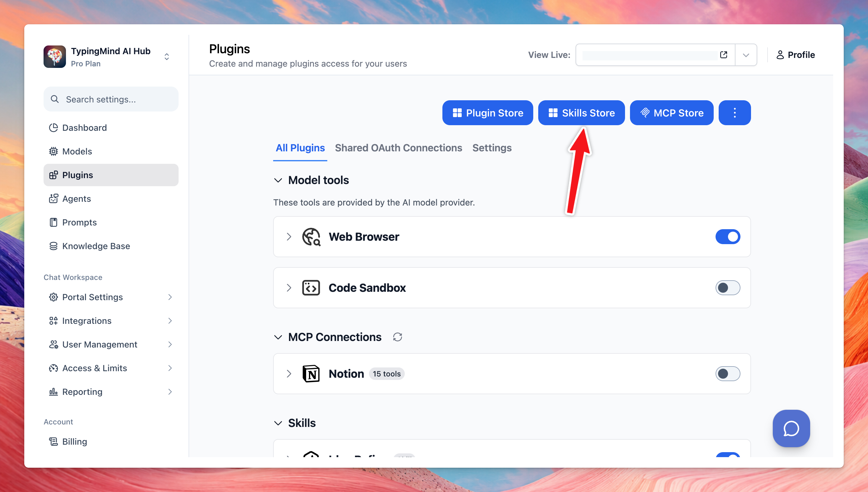Select Plugins in the sidebar
This screenshot has height=492, width=868.
pos(111,175)
